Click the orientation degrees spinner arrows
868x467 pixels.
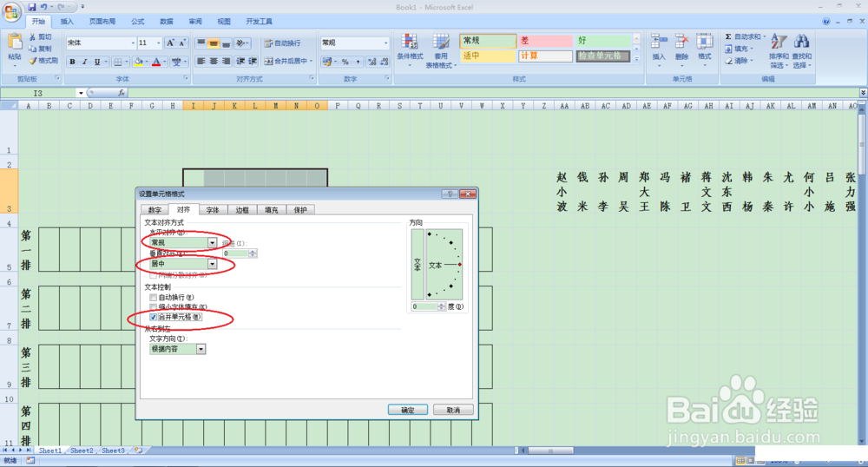pos(441,306)
